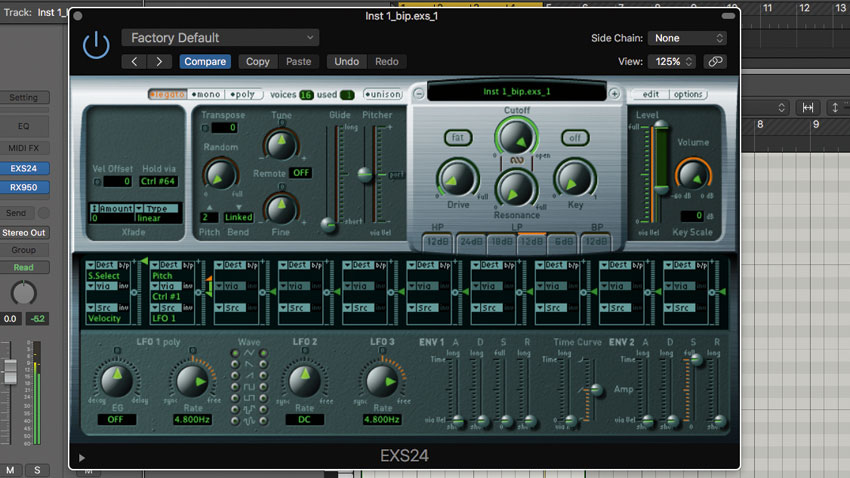The height and width of the screenshot is (478, 850).
Task: Click the link icon next to View
Action: 715,62
